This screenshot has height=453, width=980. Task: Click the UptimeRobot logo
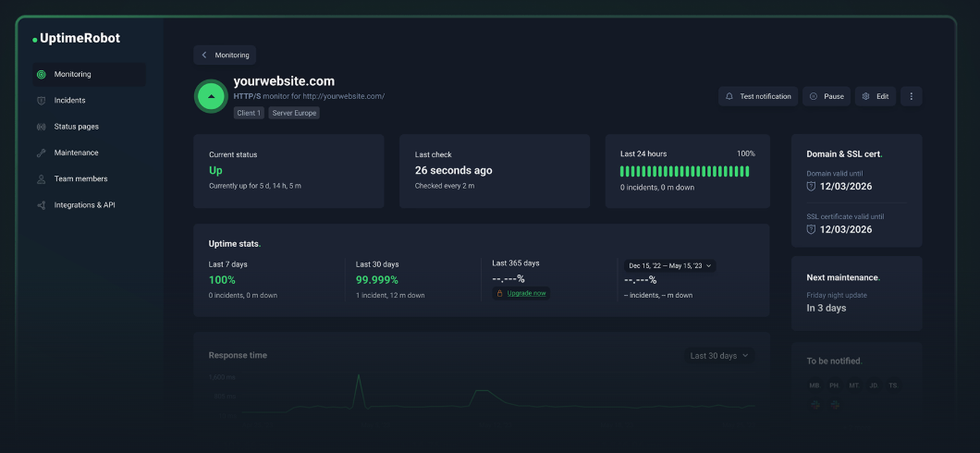76,39
